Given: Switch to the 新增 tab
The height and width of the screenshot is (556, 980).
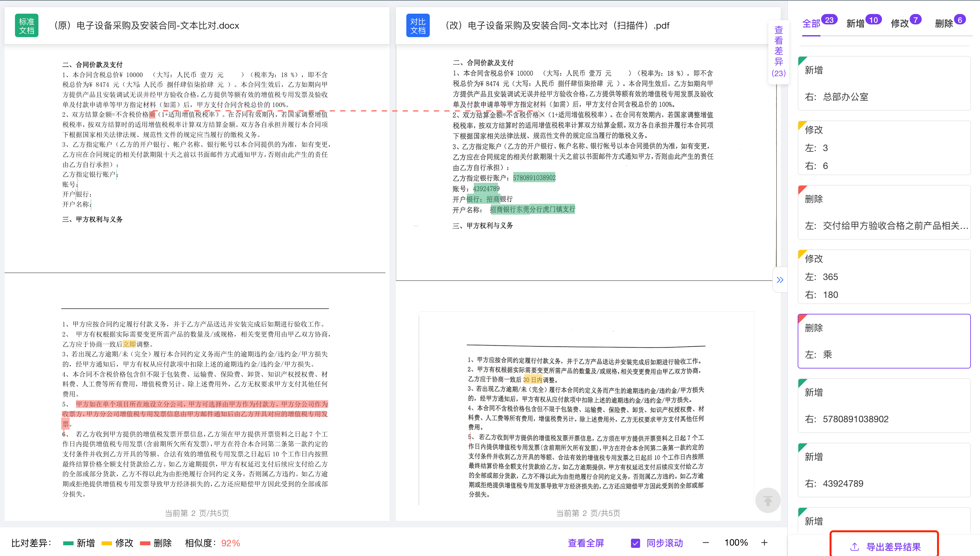Looking at the screenshot, I should [x=855, y=24].
